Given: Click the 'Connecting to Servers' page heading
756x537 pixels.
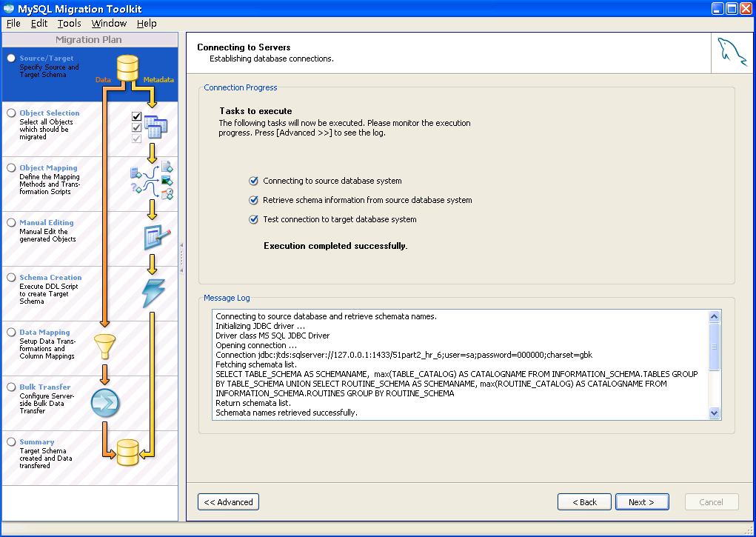Looking at the screenshot, I should click(244, 47).
